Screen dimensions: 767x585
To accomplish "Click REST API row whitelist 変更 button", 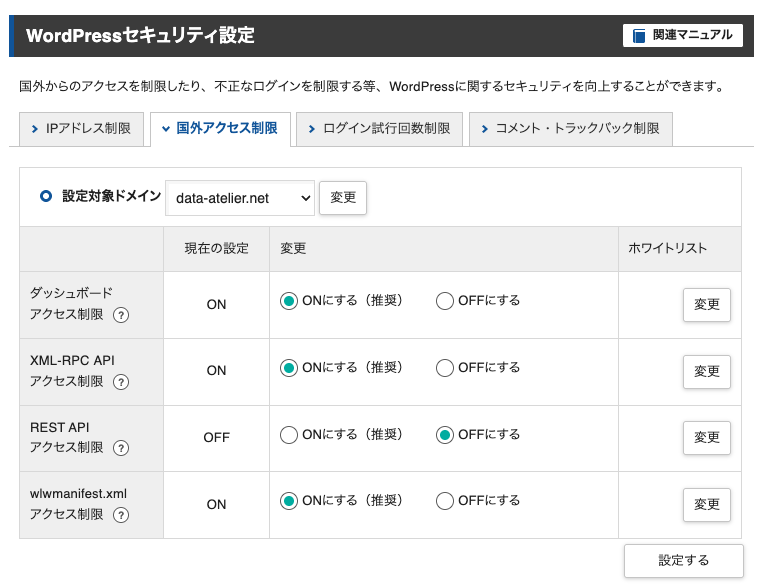I will point(707,438).
